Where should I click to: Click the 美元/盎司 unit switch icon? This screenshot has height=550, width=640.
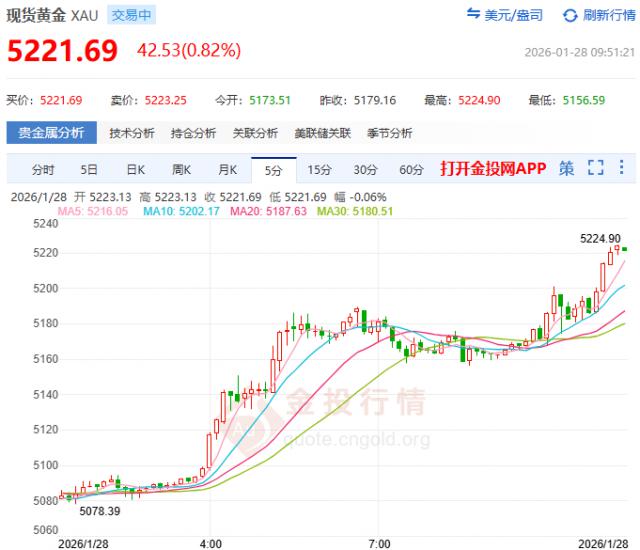[473, 14]
